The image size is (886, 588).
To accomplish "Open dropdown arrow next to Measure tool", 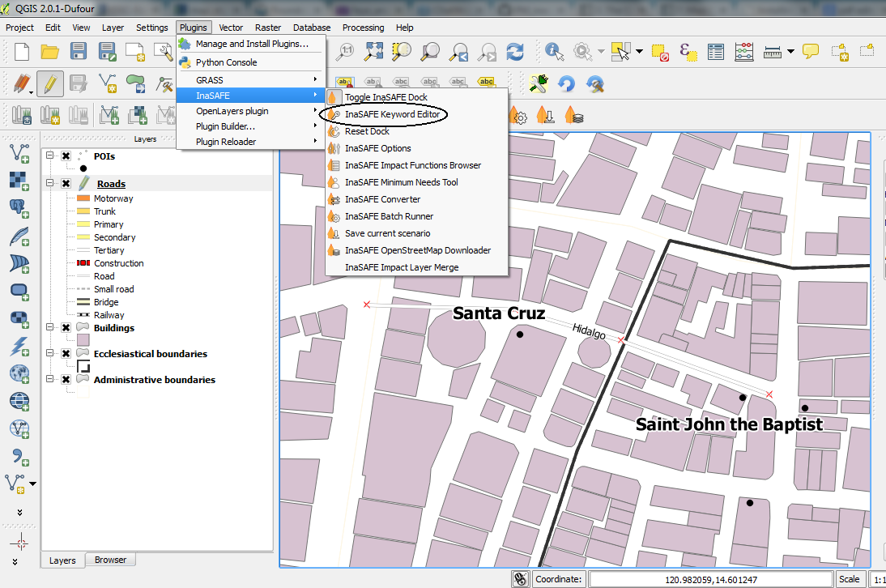I will tap(790, 51).
